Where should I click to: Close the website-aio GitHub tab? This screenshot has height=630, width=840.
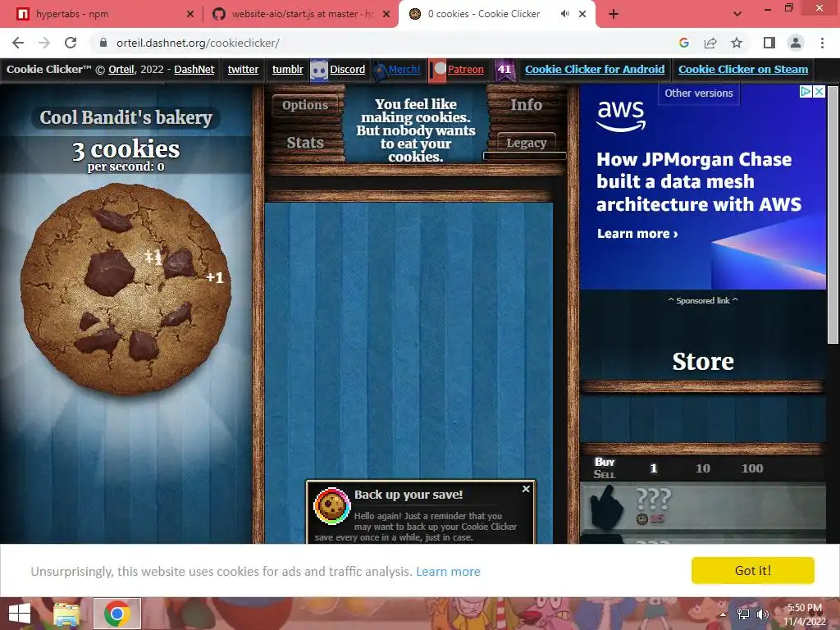[x=386, y=15]
